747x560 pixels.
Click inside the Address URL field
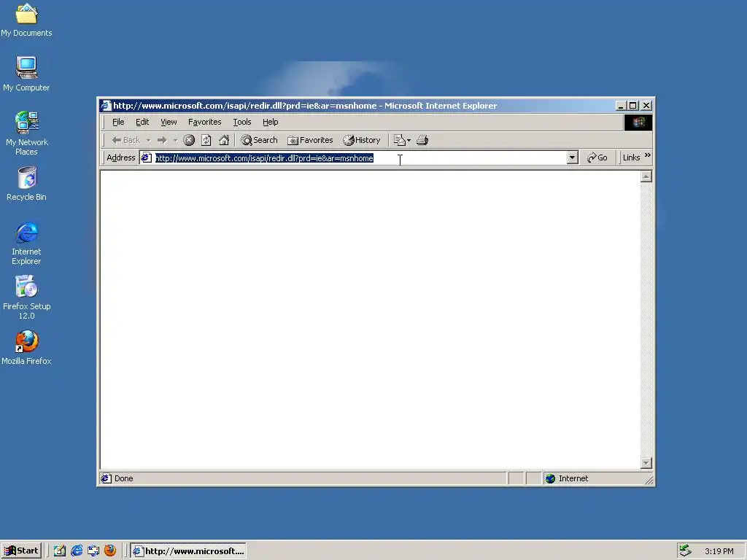[x=360, y=157]
